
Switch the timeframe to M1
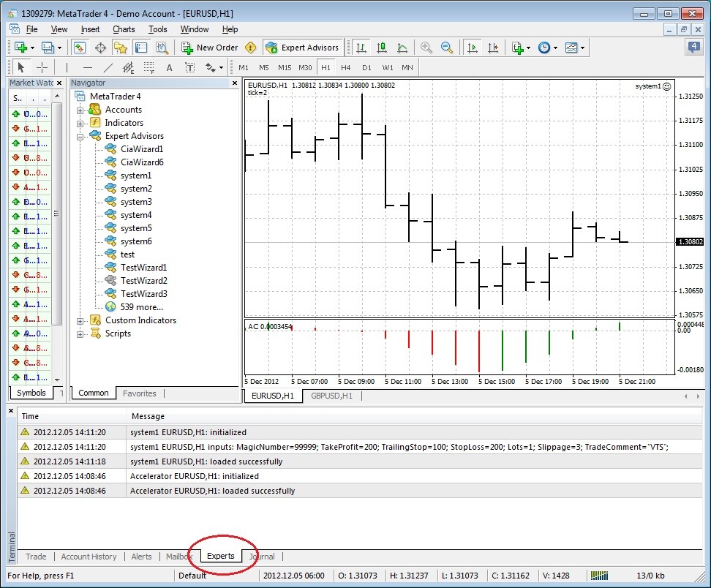[244, 67]
